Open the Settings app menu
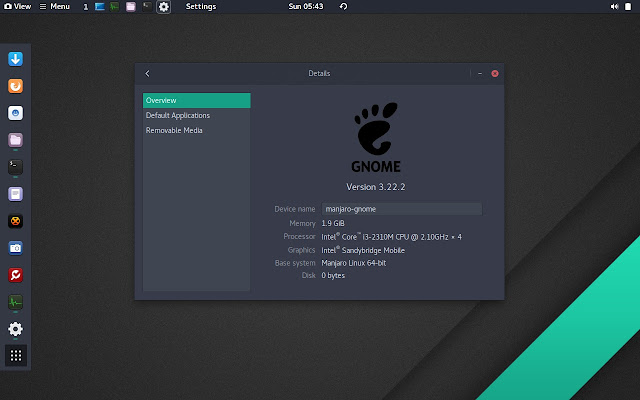640x400 pixels. (x=201, y=7)
